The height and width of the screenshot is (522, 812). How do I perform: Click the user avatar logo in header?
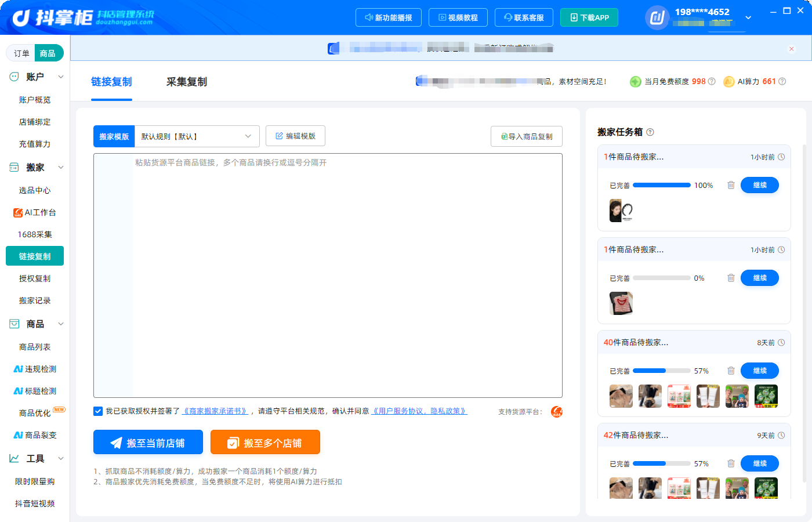[657, 17]
